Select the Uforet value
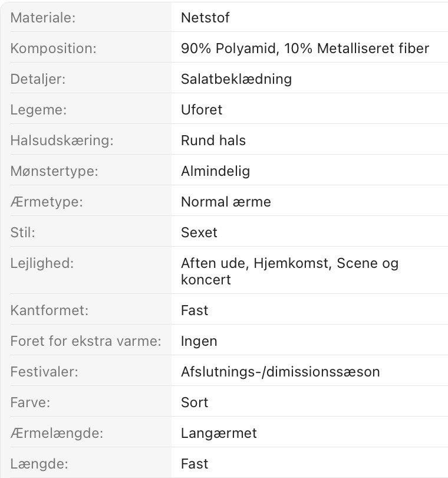This screenshot has width=448, height=478. (x=202, y=110)
